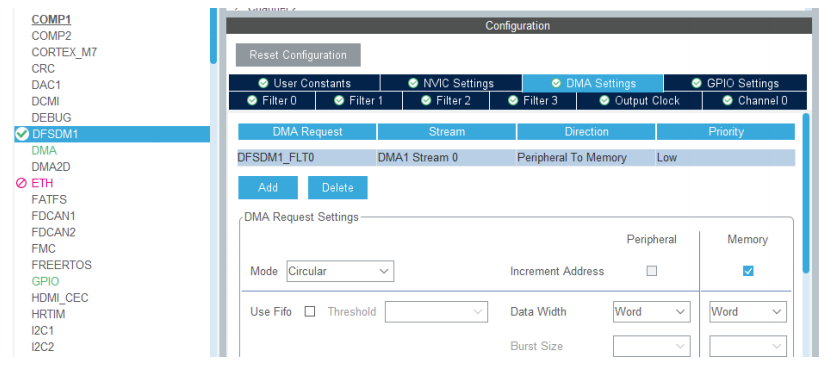Click the Add button

[268, 187]
